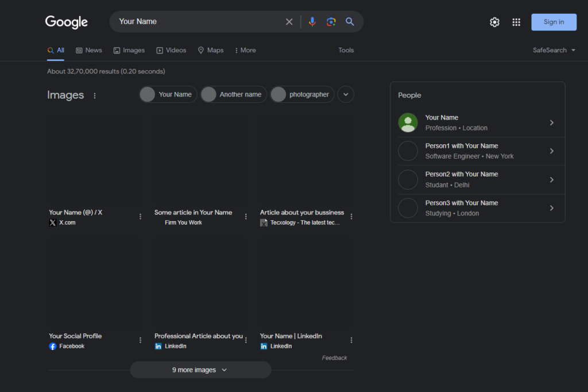This screenshot has width=588, height=392.
Task: Open options for 'Your Name | LinkedIn'
Action: tap(351, 340)
